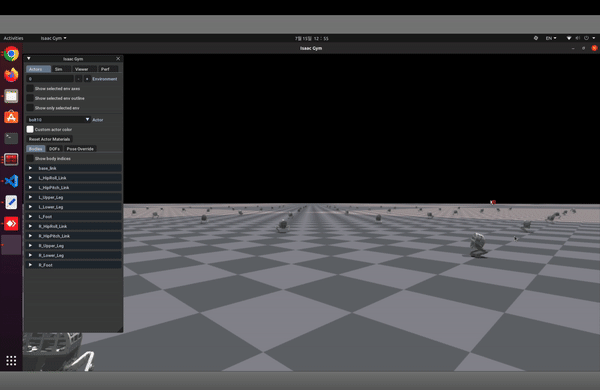
Task: Enable Show selected env axes
Action: (x=30, y=88)
